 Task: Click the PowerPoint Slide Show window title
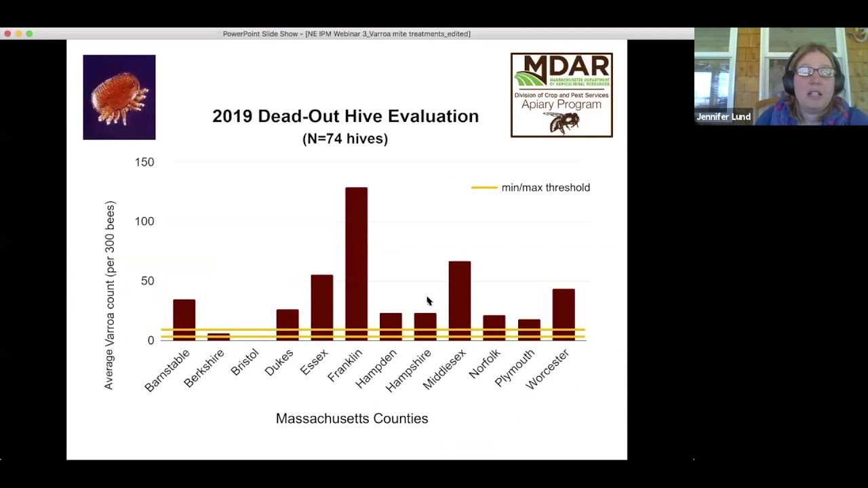coord(347,33)
